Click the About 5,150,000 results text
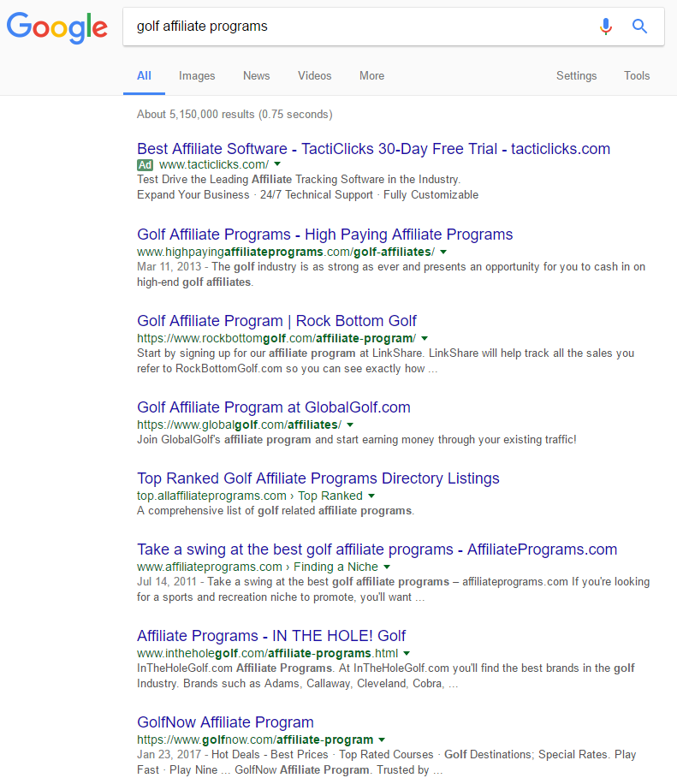677x784 pixels. click(x=235, y=114)
